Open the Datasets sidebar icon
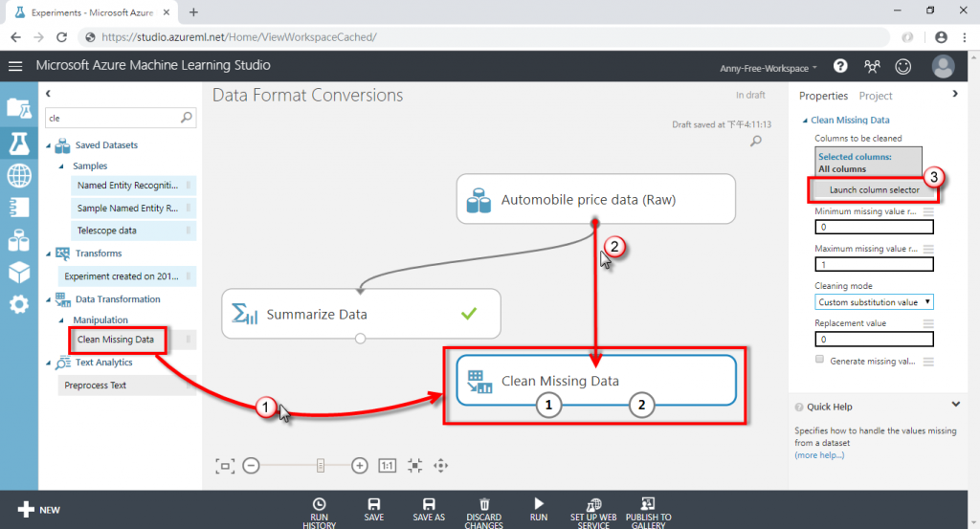This screenshot has height=529, width=980. (x=19, y=240)
